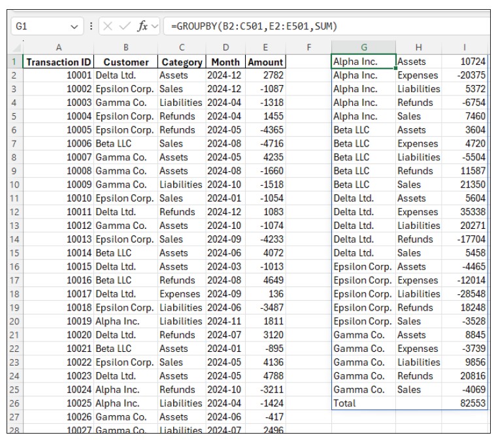Select column H header
This screenshot has height=448, width=496.
[418, 48]
